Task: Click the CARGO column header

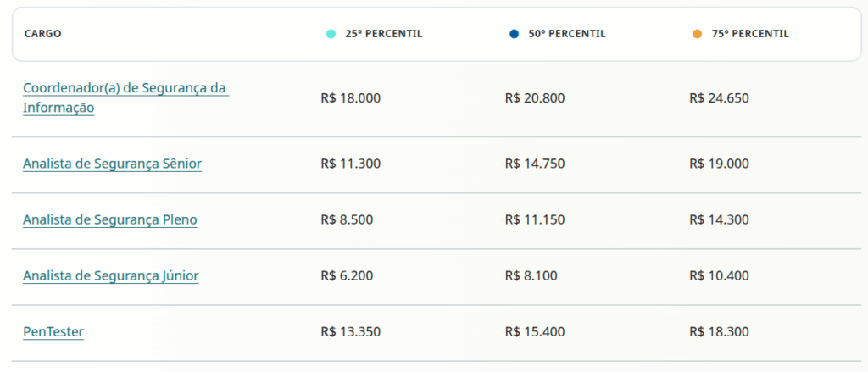Action: pyautogui.click(x=42, y=34)
